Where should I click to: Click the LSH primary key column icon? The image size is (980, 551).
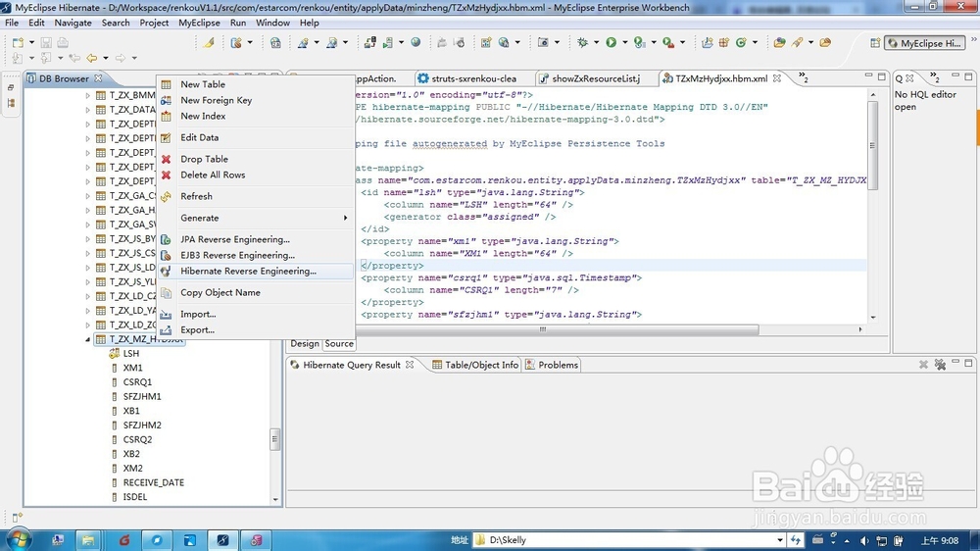[x=115, y=353]
